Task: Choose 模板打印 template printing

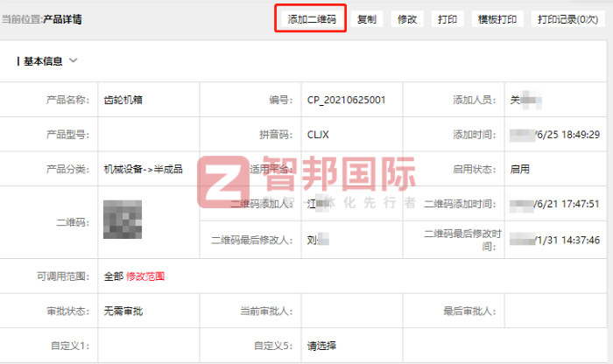Action: tap(497, 19)
